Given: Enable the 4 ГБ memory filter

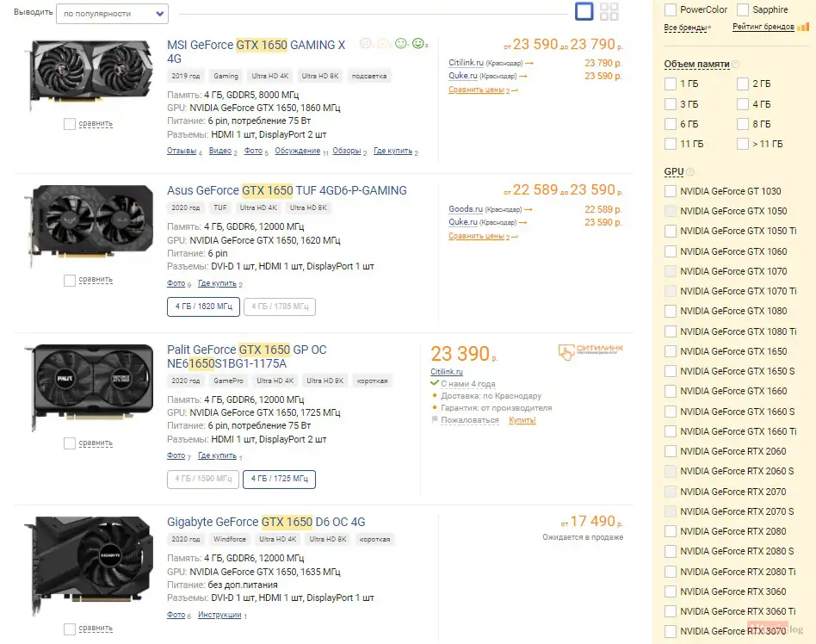Looking at the screenshot, I should (743, 104).
